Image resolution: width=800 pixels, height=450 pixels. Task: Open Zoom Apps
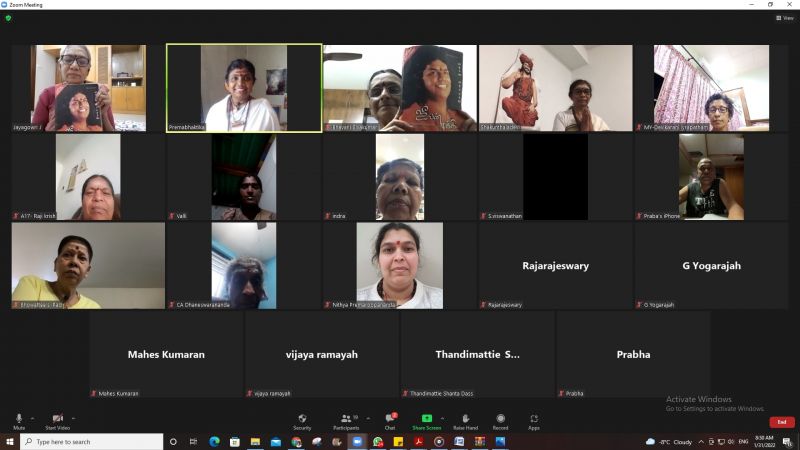pyautogui.click(x=534, y=421)
